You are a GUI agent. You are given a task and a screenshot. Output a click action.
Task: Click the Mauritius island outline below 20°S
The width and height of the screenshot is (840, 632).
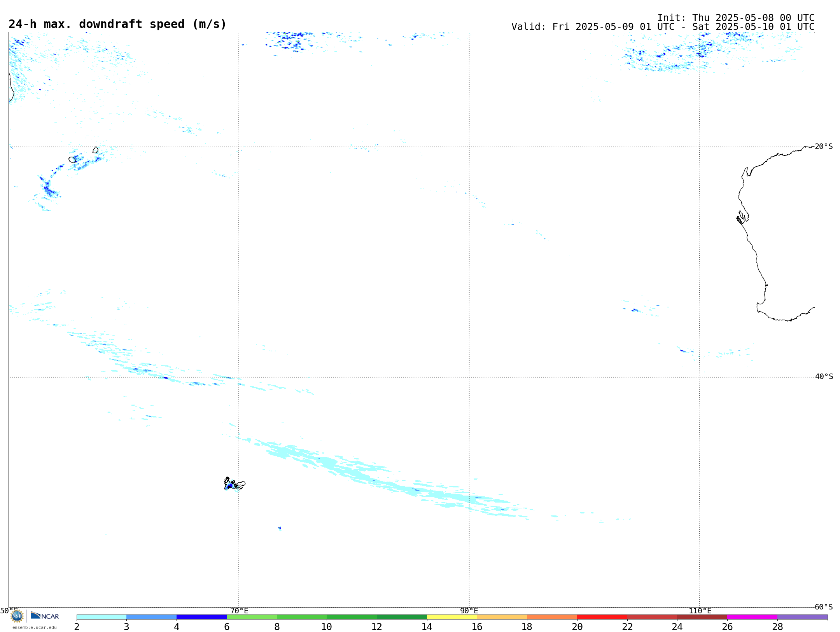point(95,150)
